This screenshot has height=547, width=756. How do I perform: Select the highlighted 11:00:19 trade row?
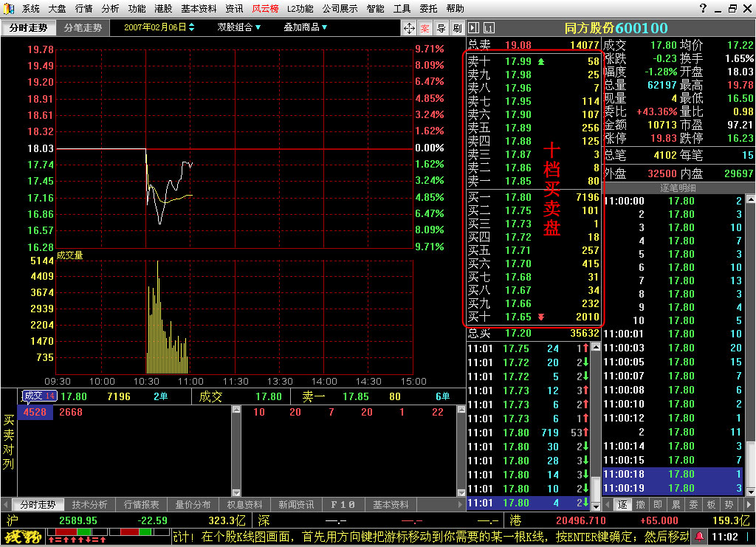point(673,488)
